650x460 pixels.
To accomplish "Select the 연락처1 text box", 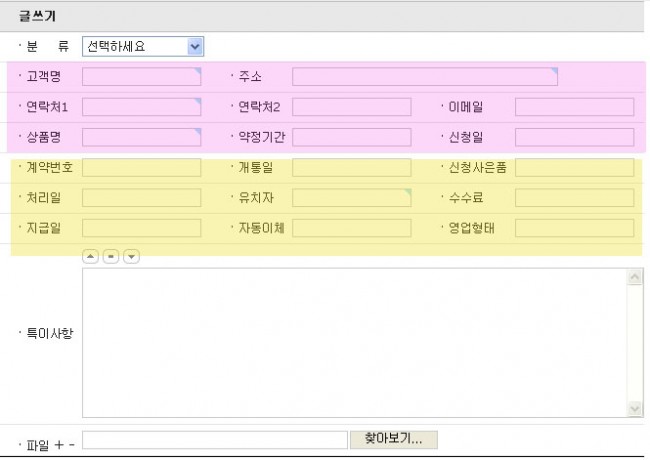I will point(141,107).
